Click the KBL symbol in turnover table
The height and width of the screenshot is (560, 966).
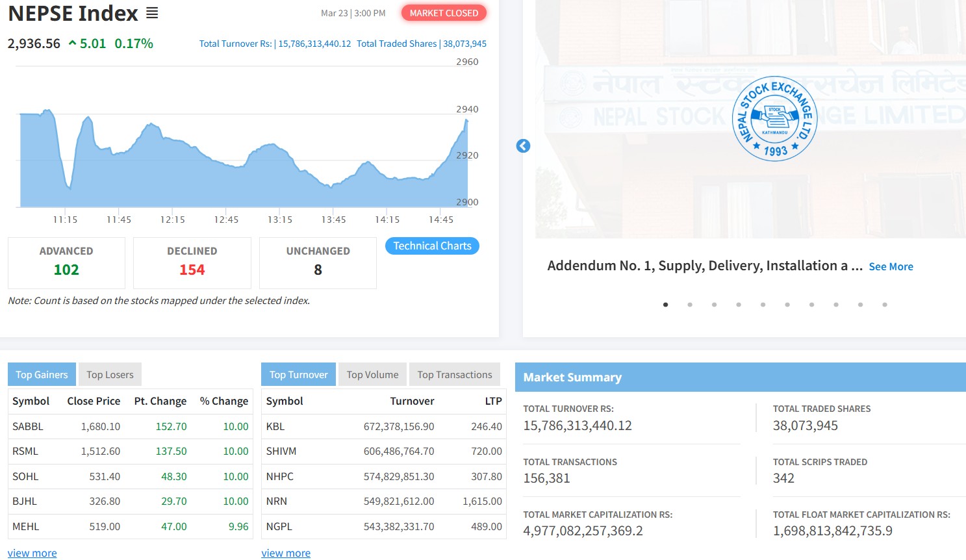(275, 427)
